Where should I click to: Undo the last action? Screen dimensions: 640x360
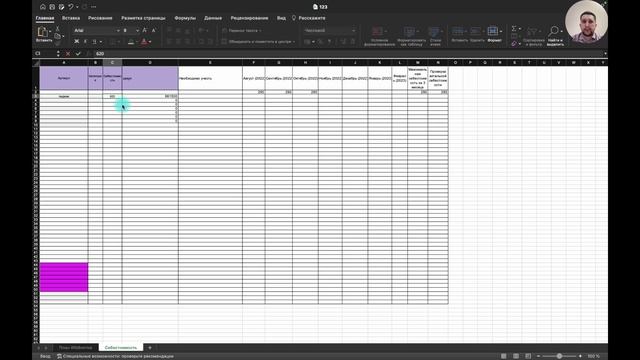tap(71, 7)
